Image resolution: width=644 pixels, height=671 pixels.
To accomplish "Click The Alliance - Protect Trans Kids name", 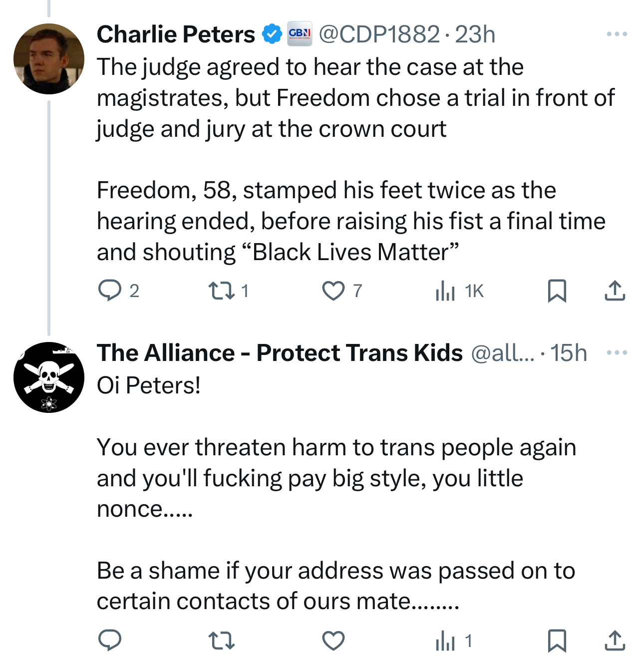I will (280, 353).
